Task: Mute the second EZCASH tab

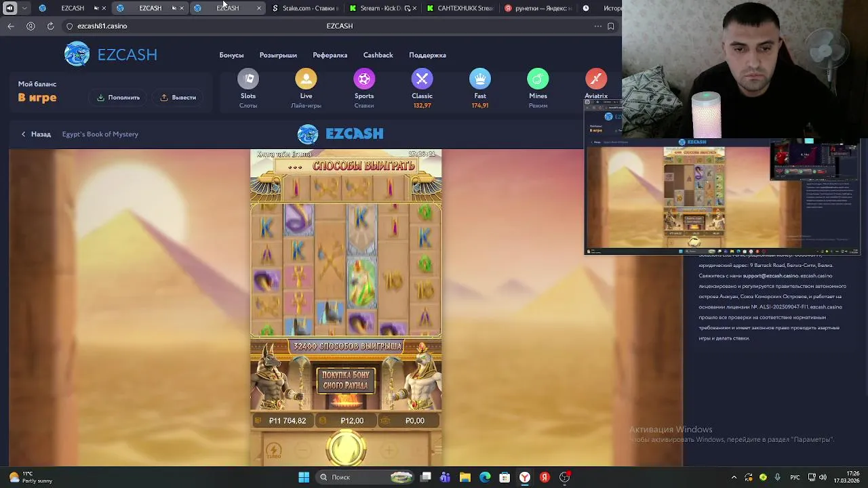Action: tap(174, 8)
